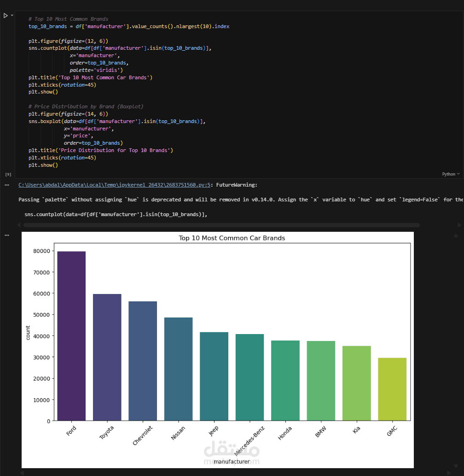Click the top_10_brands assignment line
The image size is (464, 476).
(x=129, y=26)
